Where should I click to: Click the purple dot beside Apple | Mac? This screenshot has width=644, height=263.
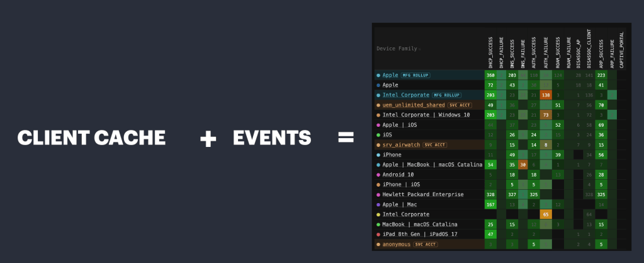(378, 204)
